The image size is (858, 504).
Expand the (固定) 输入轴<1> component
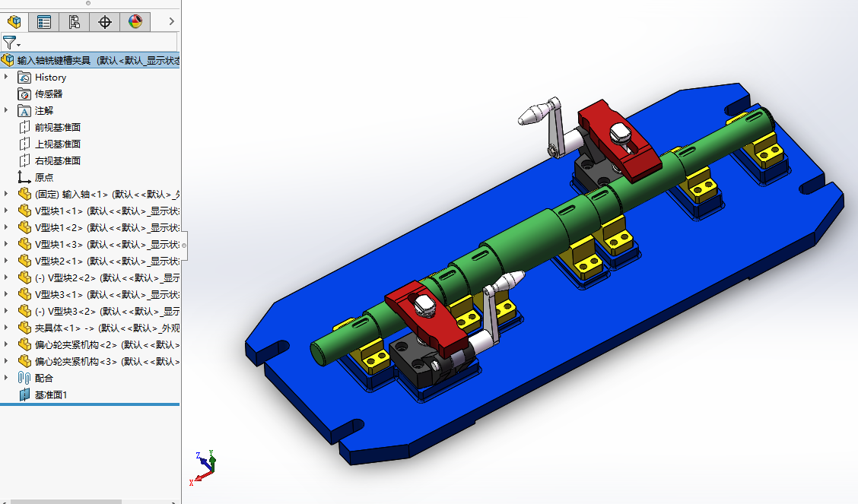coord(6,194)
